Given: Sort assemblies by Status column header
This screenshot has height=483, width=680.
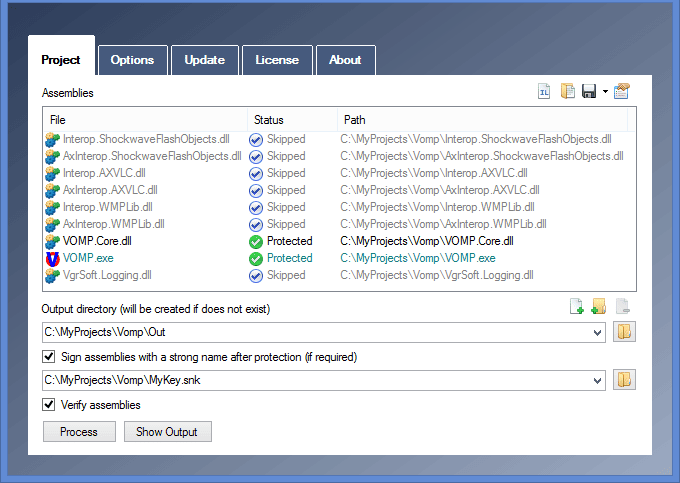Looking at the screenshot, I should click(290, 120).
